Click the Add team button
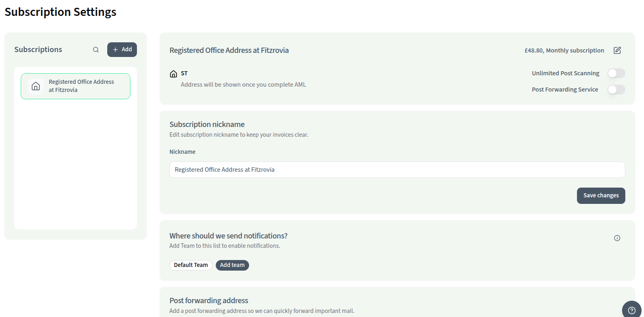 pos(232,265)
